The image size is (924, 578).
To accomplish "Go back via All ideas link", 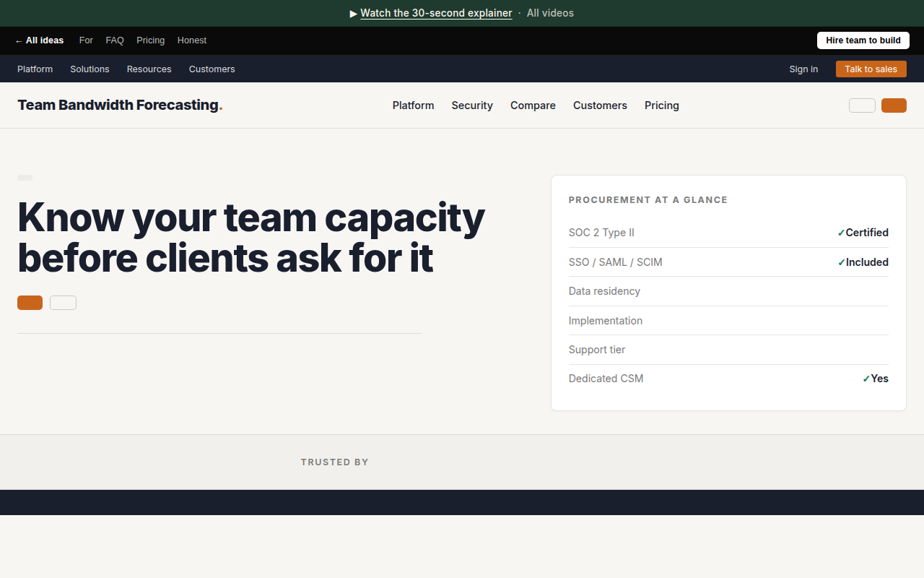I will [40, 40].
